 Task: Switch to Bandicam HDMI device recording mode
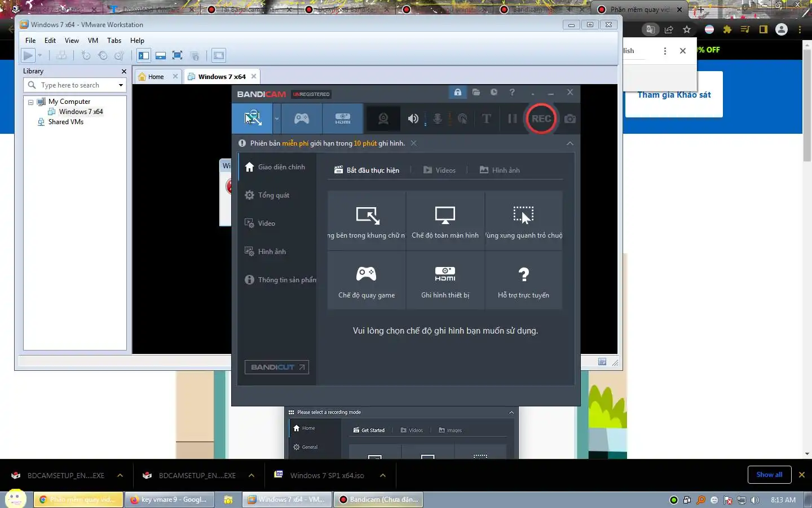343,119
